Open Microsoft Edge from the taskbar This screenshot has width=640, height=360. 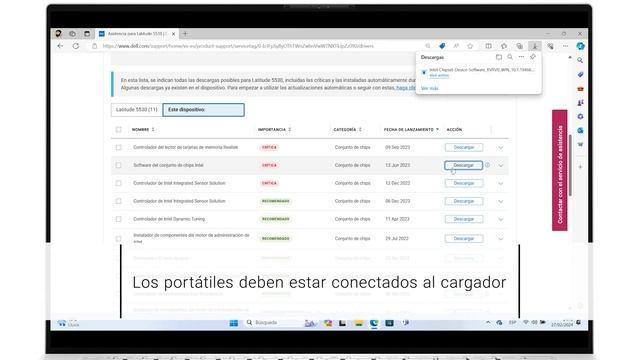pos(373,323)
